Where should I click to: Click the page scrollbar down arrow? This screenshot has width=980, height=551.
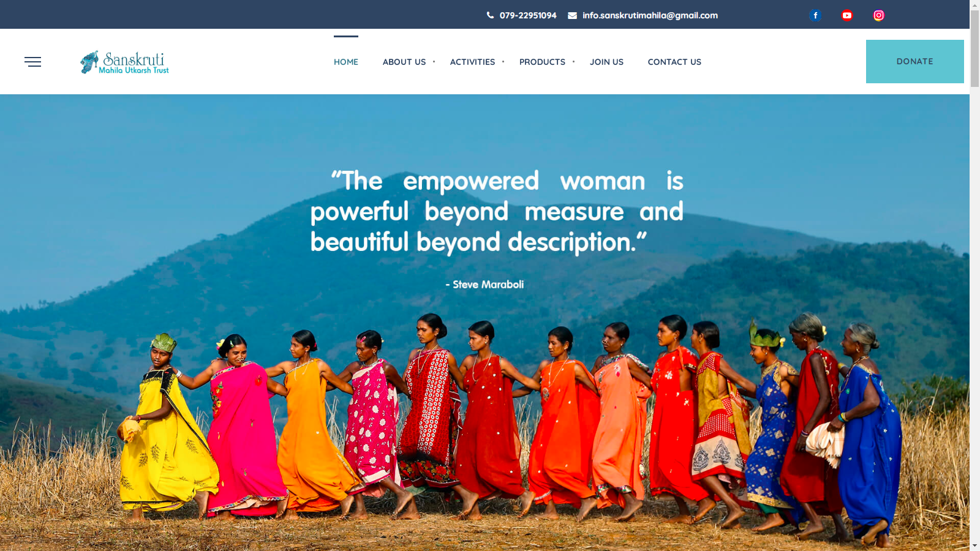click(x=974, y=545)
